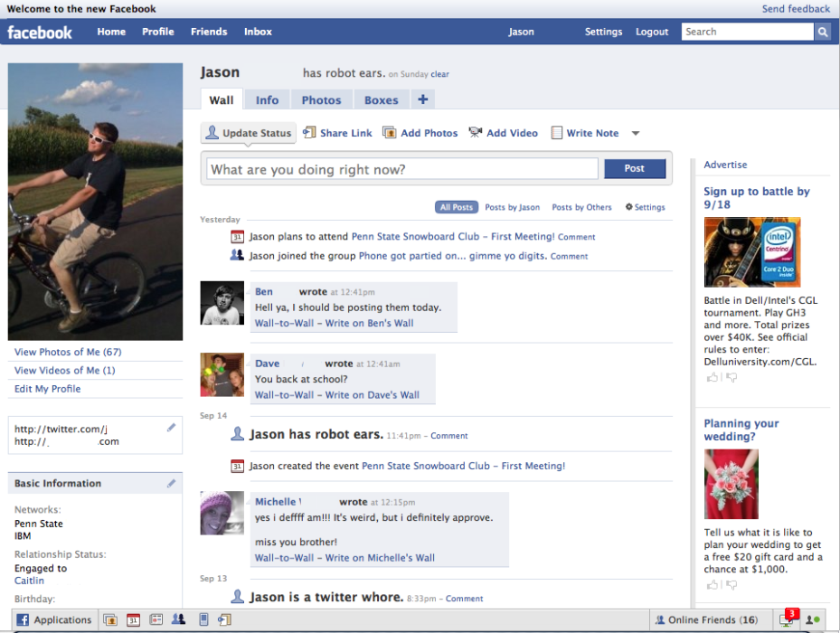Select the All Posts filter
Viewport: 840px width, 633px height.
(457, 207)
